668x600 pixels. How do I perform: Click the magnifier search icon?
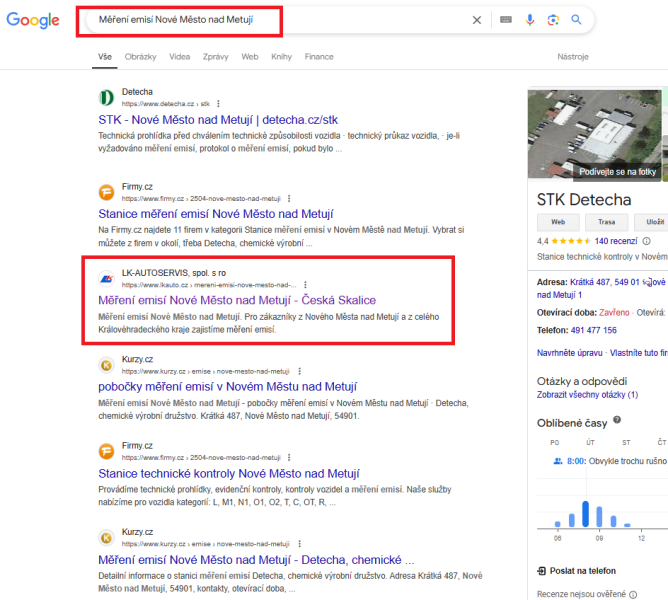click(576, 20)
